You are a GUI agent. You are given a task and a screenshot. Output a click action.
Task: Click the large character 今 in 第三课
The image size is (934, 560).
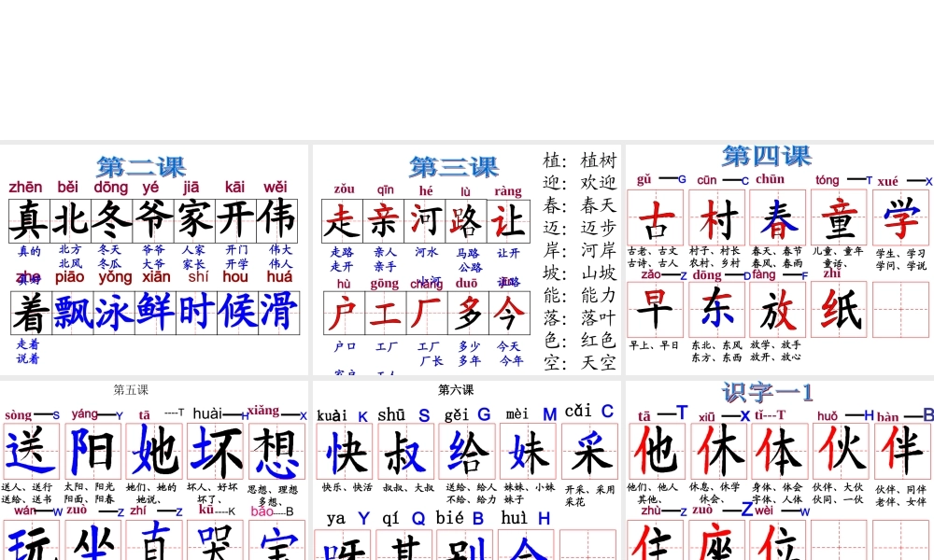tap(510, 313)
